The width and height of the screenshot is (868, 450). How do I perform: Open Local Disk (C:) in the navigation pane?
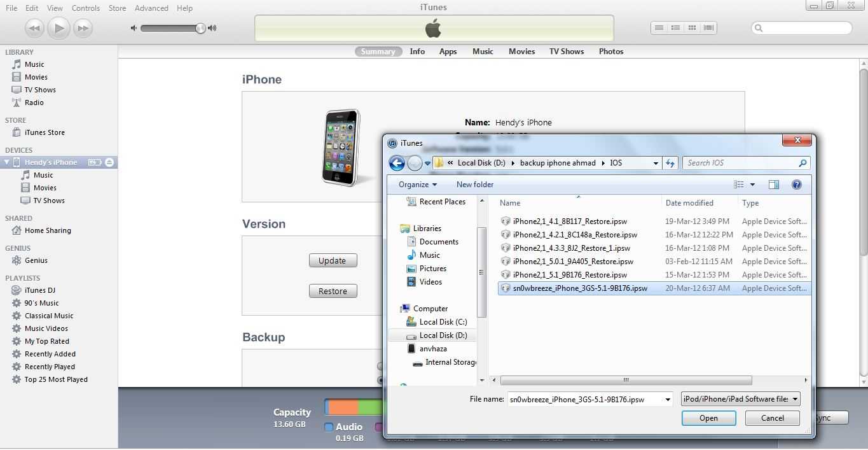443,322
